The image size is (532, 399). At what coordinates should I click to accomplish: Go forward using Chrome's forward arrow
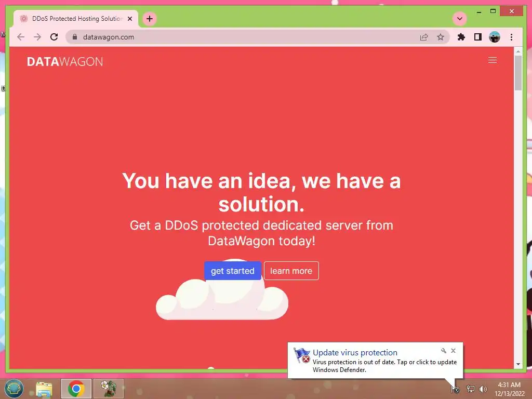click(37, 37)
